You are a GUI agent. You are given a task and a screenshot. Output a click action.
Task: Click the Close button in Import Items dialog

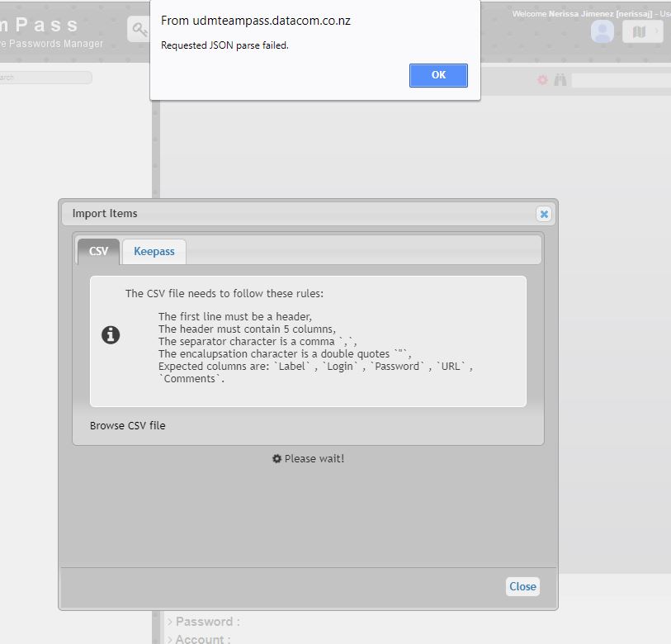pos(522,586)
